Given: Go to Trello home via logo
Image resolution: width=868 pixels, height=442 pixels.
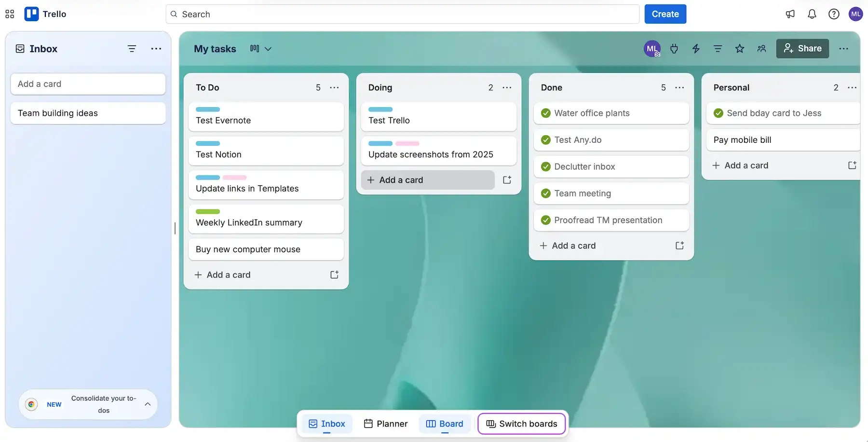Looking at the screenshot, I should coord(45,14).
